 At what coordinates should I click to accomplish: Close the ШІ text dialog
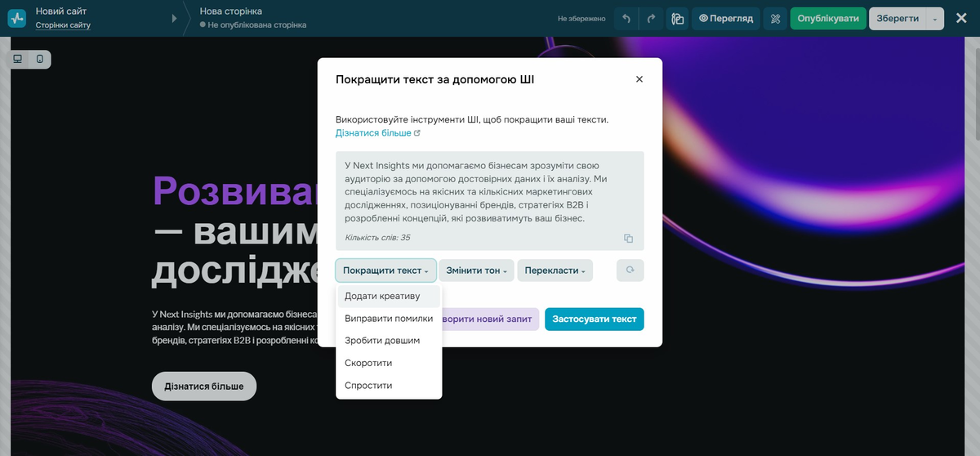pyautogui.click(x=639, y=79)
